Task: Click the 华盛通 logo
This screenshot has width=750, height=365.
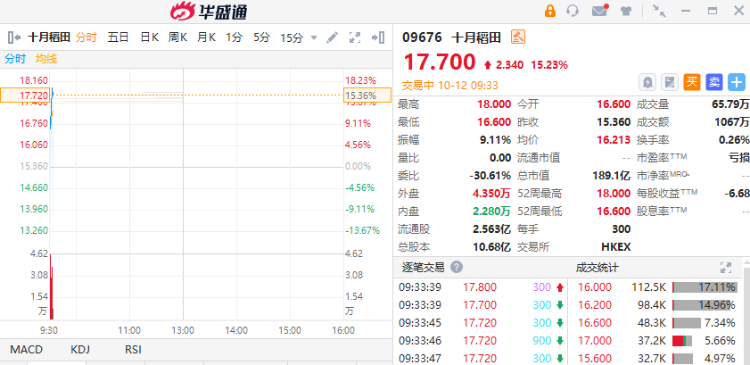Action: coord(209,11)
